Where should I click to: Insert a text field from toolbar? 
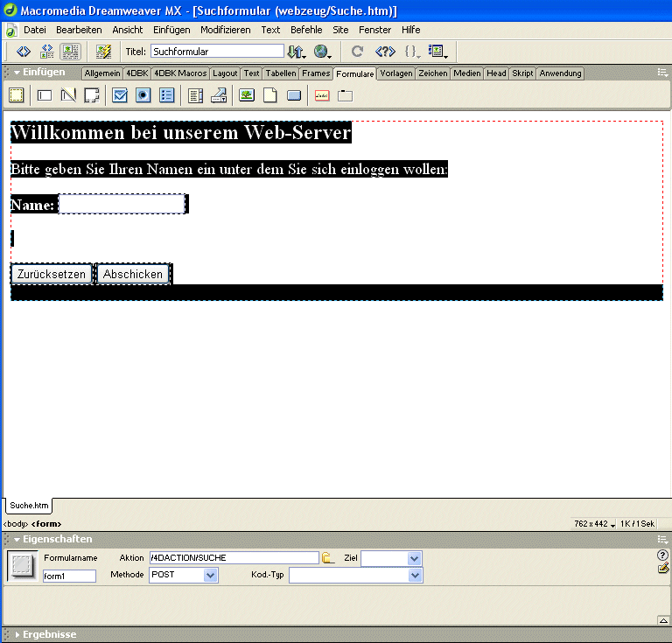pyautogui.click(x=45, y=95)
